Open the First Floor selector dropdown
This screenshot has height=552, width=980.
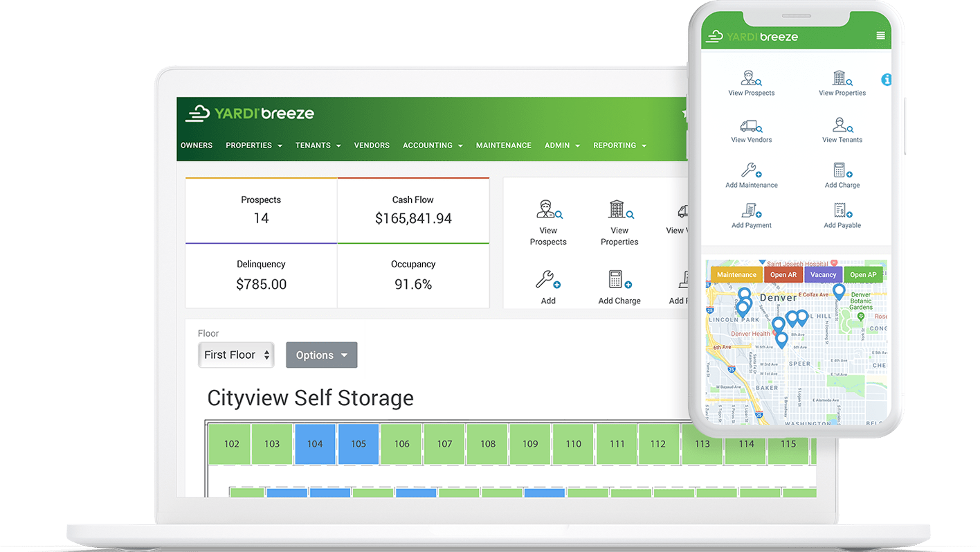point(236,355)
